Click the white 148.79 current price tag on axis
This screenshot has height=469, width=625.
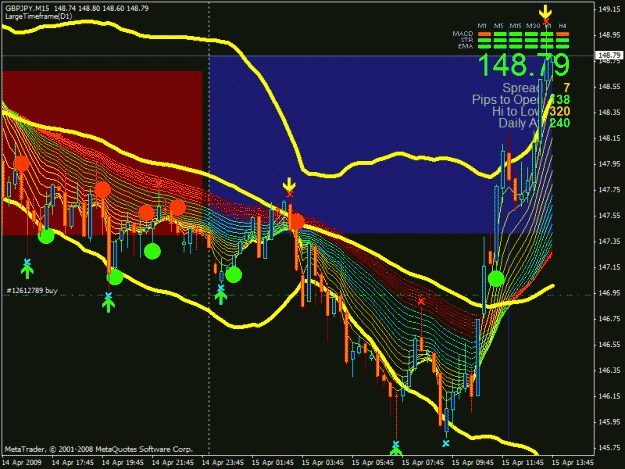click(609, 55)
